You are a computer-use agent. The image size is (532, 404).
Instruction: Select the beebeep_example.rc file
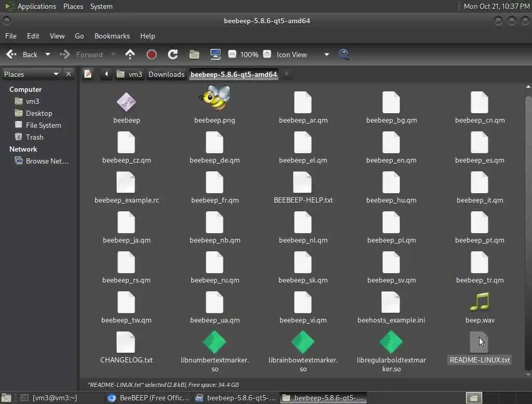pyautogui.click(x=126, y=182)
